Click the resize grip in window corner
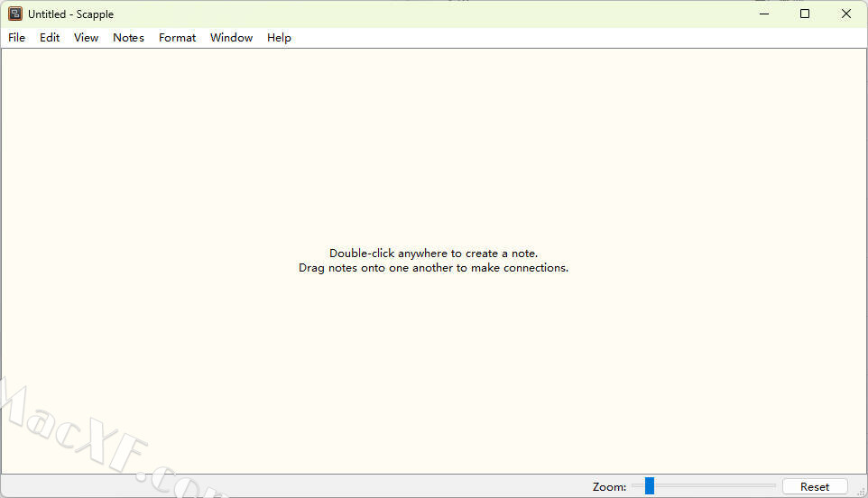 (x=861, y=492)
